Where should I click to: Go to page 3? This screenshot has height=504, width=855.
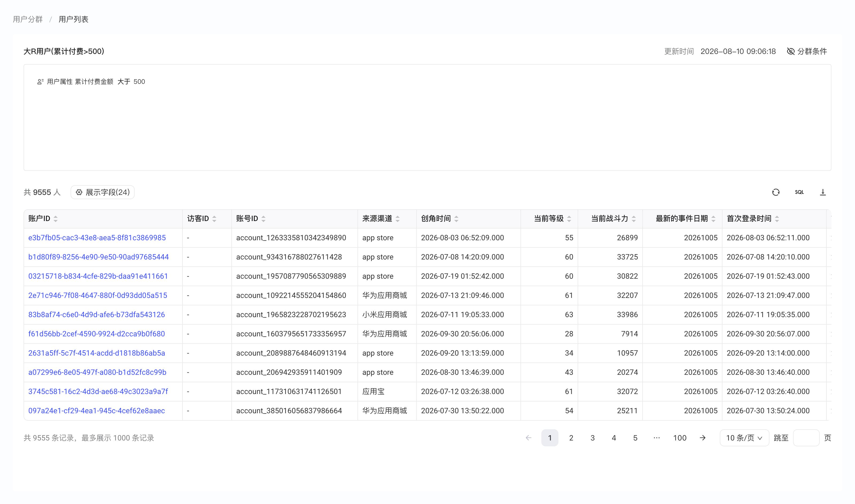[x=593, y=438]
